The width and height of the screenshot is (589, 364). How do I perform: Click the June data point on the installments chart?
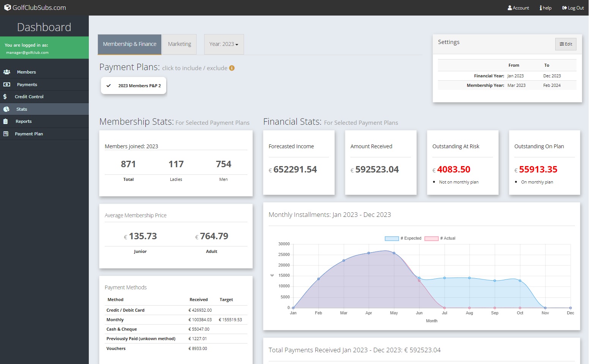(419, 278)
